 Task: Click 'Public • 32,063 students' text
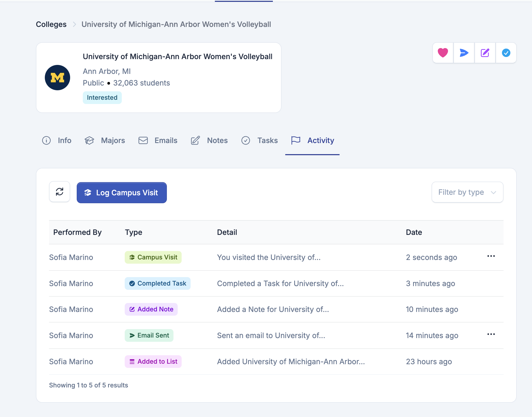tap(127, 83)
